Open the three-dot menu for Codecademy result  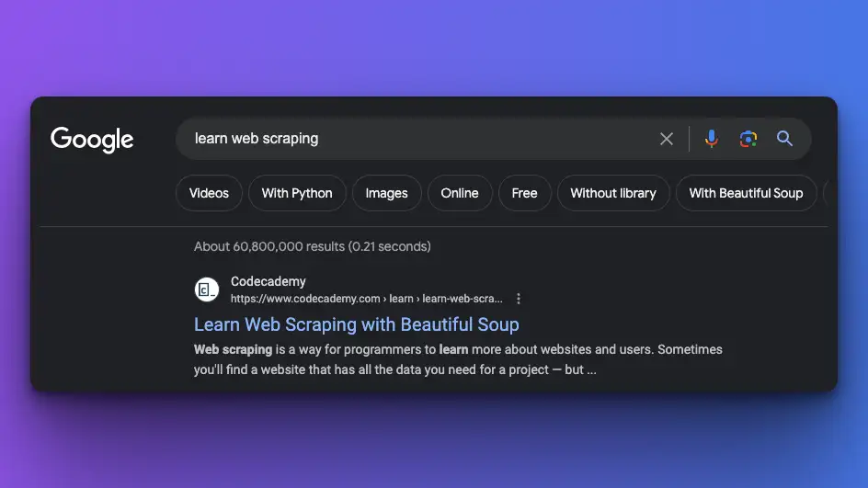pos(519,299)
